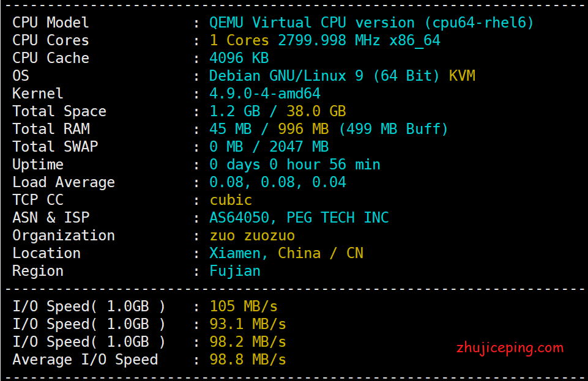
Task: Click the 4096 KB cache value
Action: click(x=239, y=58)
